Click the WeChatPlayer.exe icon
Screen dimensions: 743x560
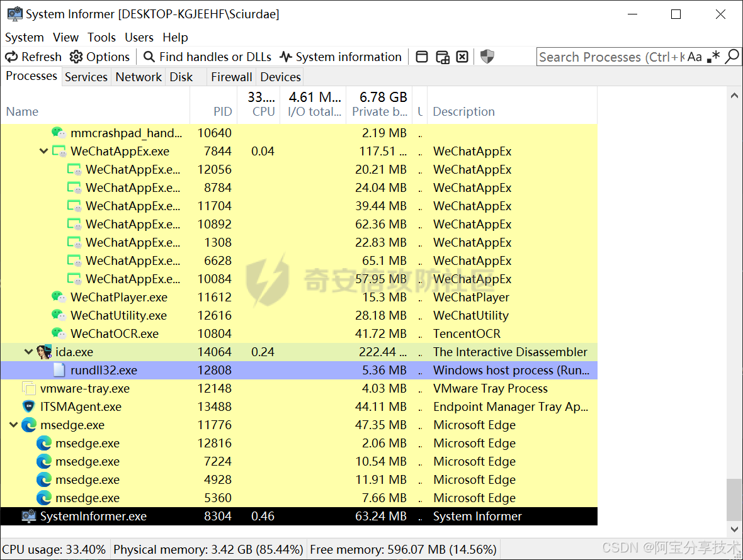tap(59, 297)
